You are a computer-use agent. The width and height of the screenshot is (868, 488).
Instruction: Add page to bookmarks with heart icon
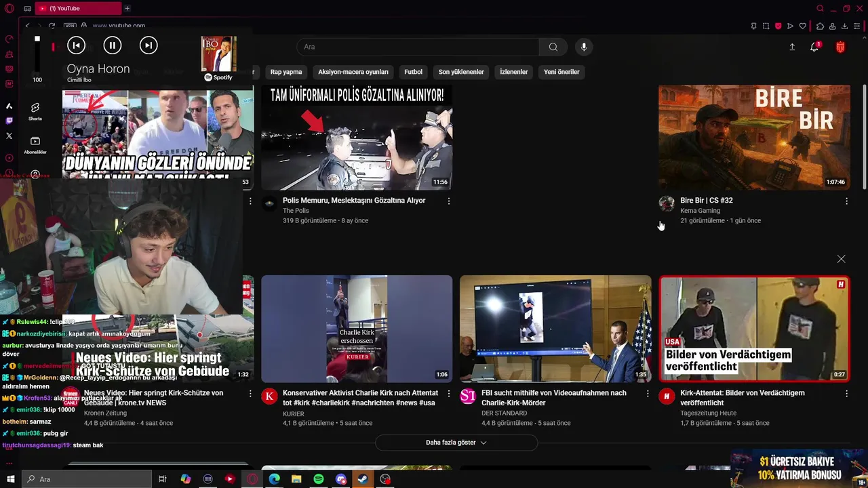[803, 26]
